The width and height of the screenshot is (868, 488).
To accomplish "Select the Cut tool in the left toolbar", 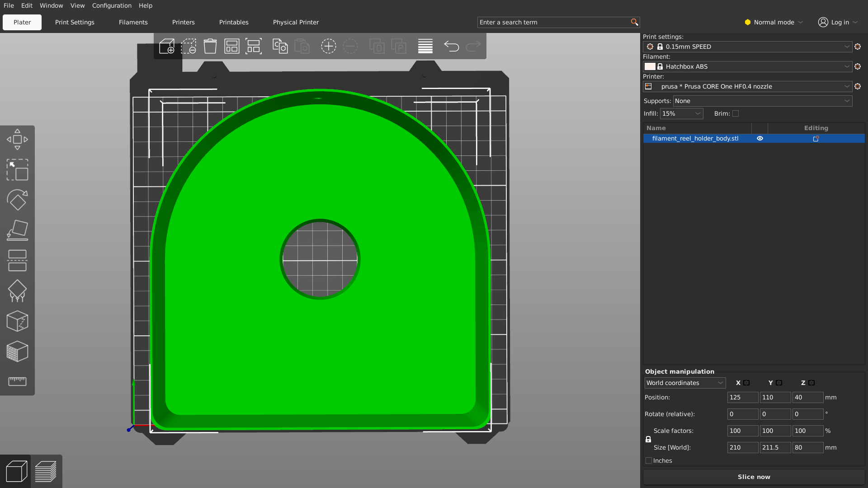I will [17, 260].
